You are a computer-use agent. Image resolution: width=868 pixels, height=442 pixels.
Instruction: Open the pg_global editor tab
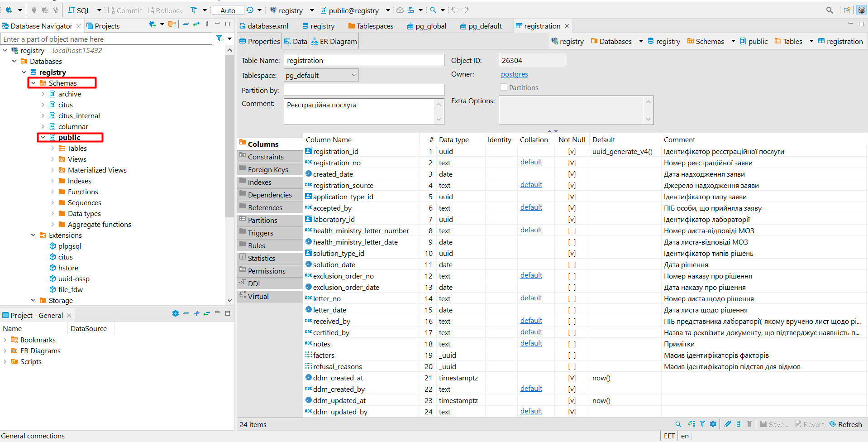point(426,26)
